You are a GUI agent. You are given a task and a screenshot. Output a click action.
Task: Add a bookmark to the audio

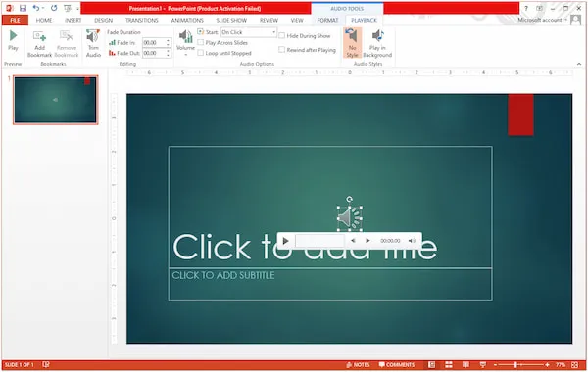(39, 44)
